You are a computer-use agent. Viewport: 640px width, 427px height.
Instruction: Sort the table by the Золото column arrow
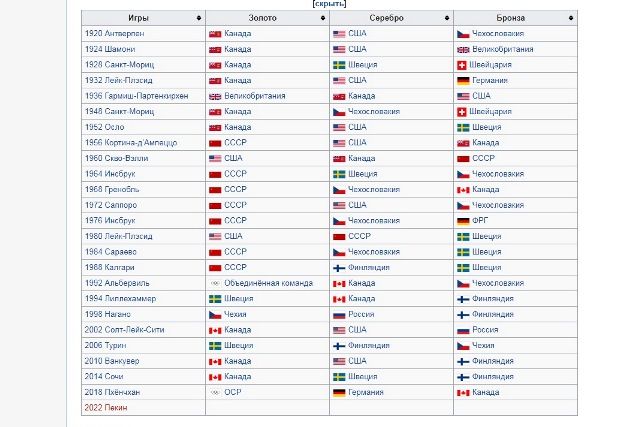click(325, 18)
